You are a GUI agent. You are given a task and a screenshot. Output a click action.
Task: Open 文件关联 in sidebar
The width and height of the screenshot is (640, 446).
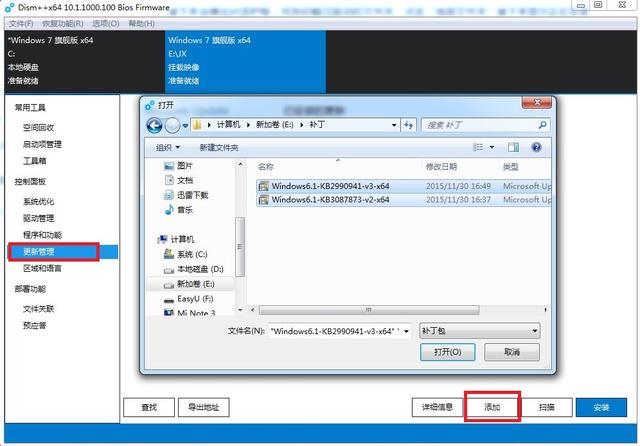[38, 309]
